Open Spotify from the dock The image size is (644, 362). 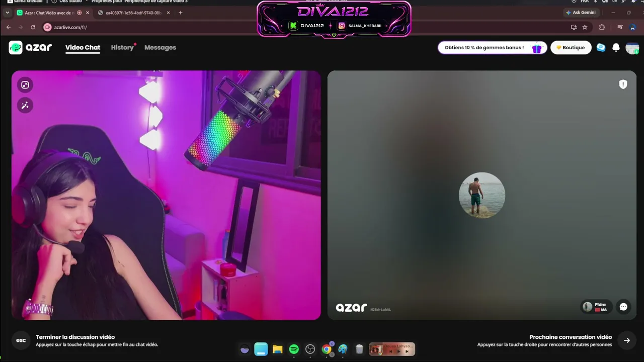294,349
